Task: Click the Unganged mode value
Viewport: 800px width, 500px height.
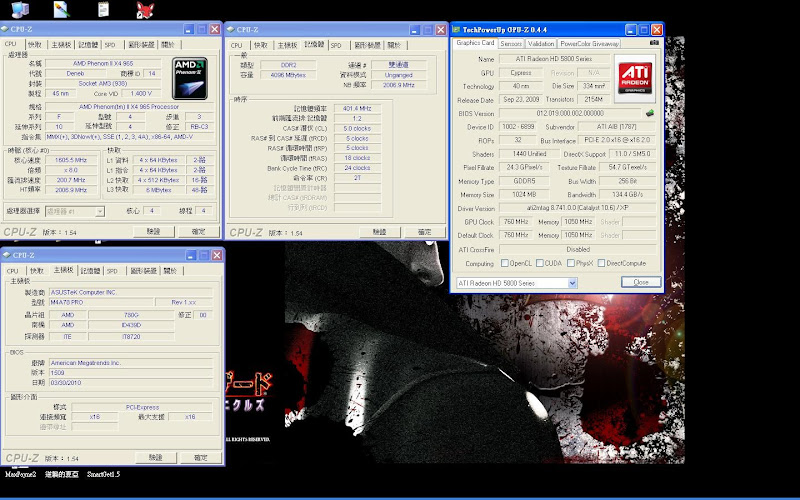Action: point(399,75)
